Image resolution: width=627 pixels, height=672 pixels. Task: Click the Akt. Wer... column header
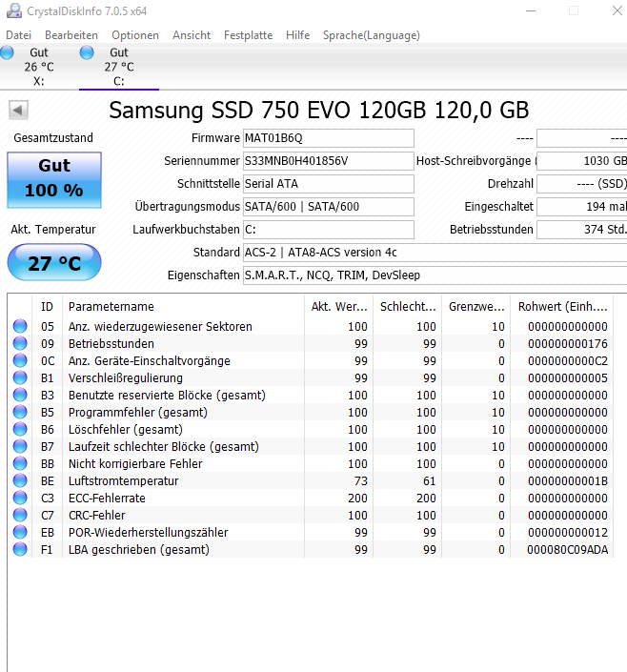(339, 306)
